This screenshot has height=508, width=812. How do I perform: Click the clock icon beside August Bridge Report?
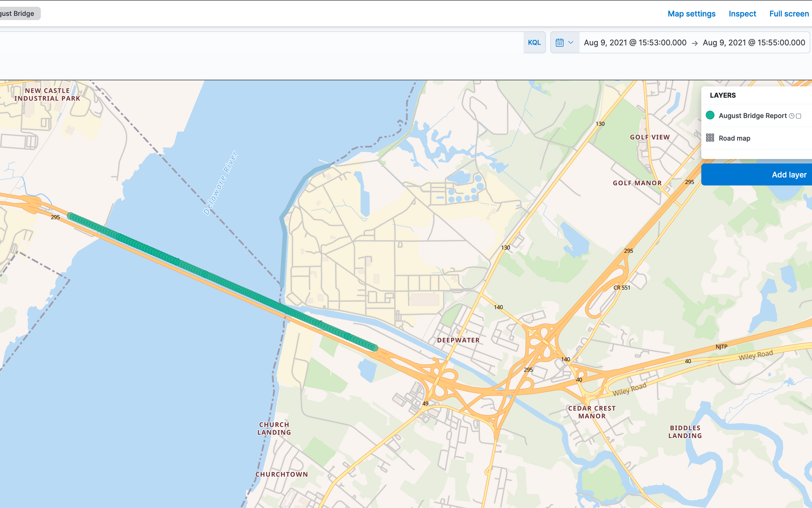point(791,116)
